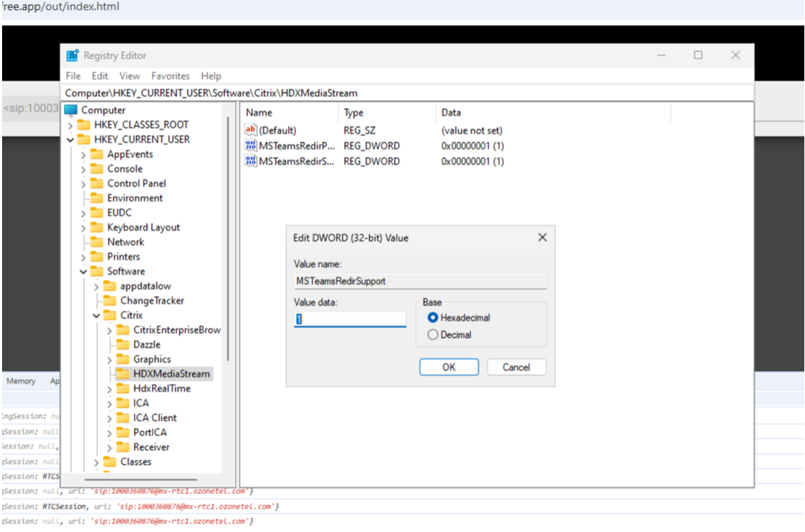Screen dimensions: 805x532
Task: Click the Graphics folder icon
Action: 123,359
